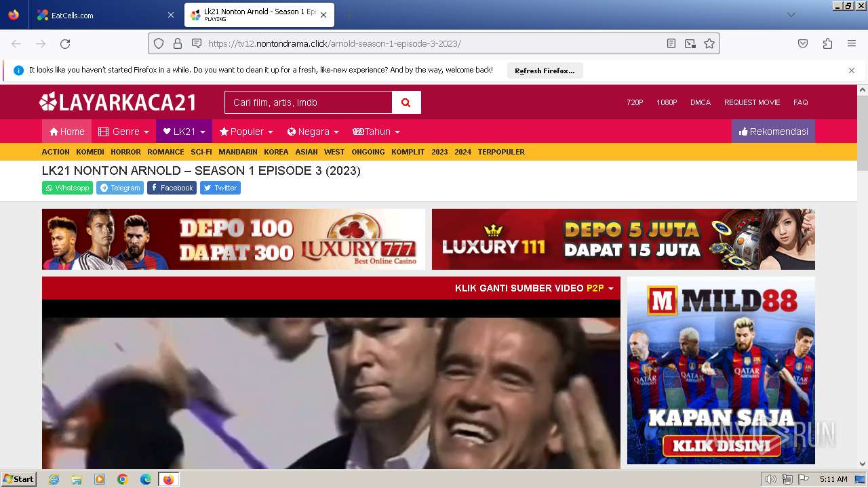Image resolution: width=868 pixels, height=488 pixels.
Task: Select the KOREA category
Action: click(x=276, y=152)
